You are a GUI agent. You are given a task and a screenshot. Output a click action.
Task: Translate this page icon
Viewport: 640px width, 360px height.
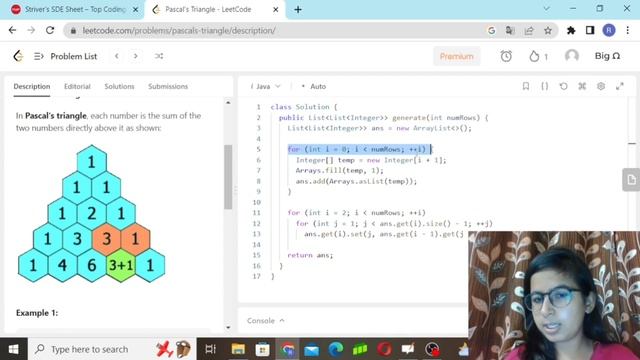510,31
